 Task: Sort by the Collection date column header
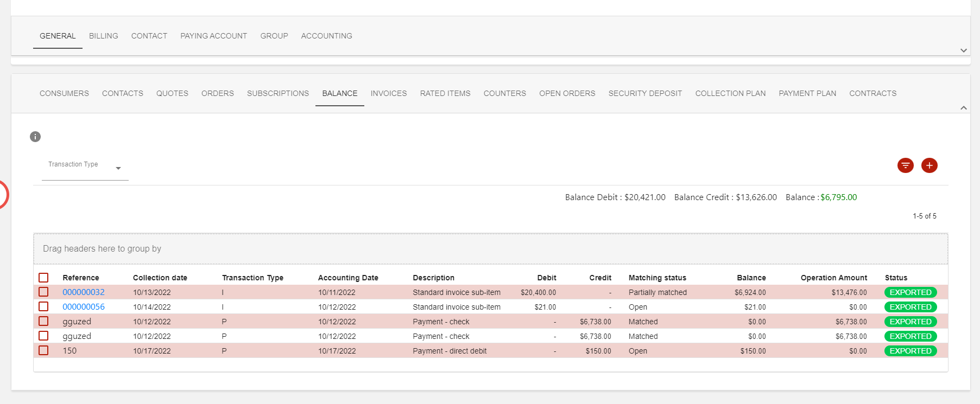click(160, 278)
